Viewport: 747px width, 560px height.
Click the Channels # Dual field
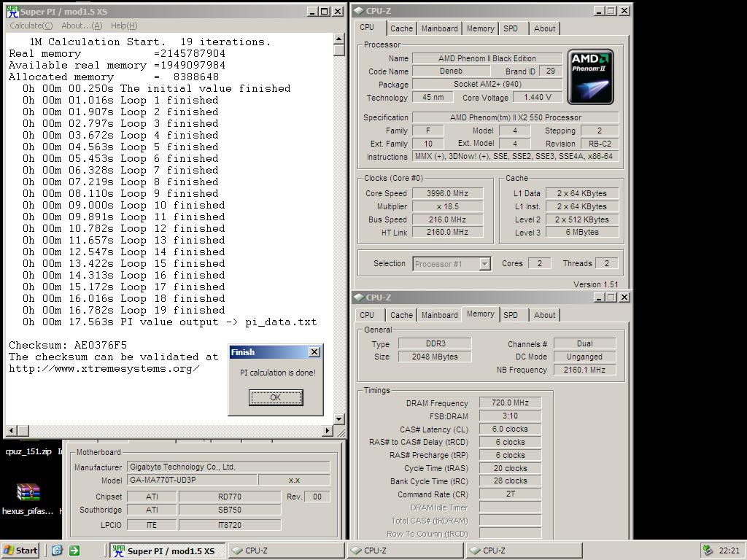[584, 344]
